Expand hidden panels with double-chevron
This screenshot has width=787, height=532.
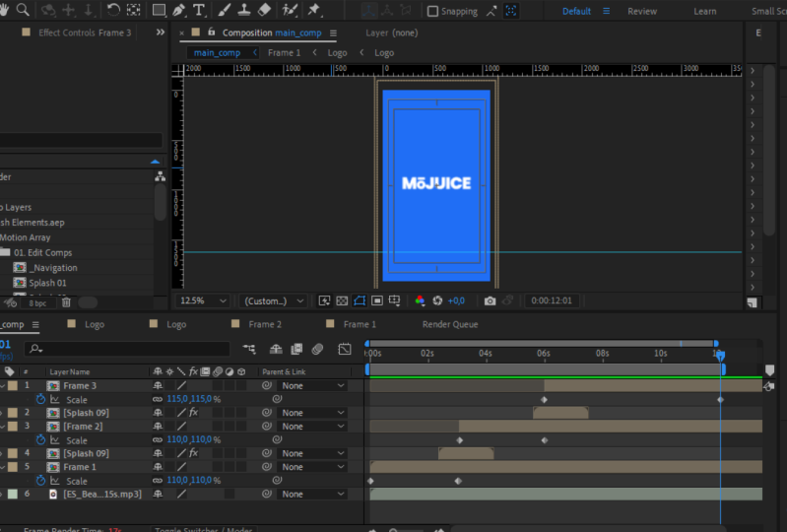point(161,33)
